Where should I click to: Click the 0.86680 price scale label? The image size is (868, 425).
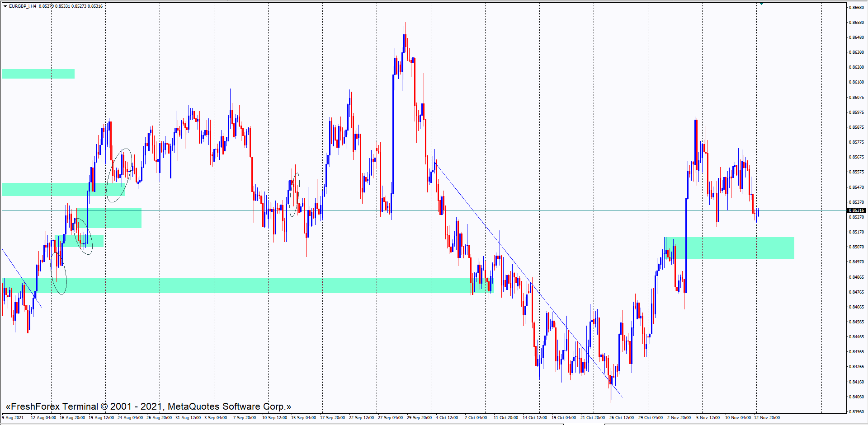(x=856, y=8)
